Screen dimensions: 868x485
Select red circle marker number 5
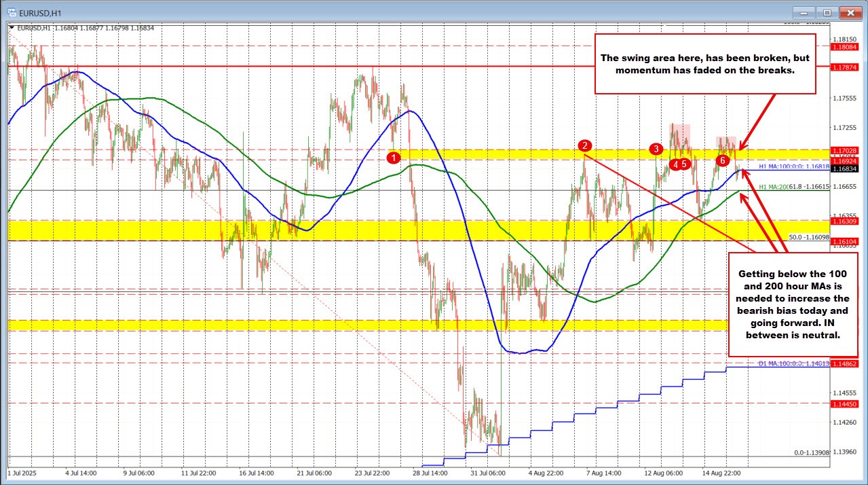point(685,164)
